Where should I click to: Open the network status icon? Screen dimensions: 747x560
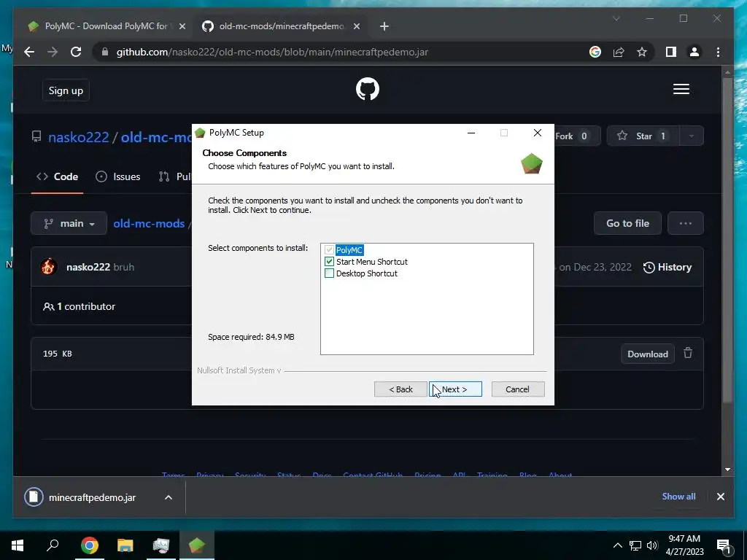point(635,545)
